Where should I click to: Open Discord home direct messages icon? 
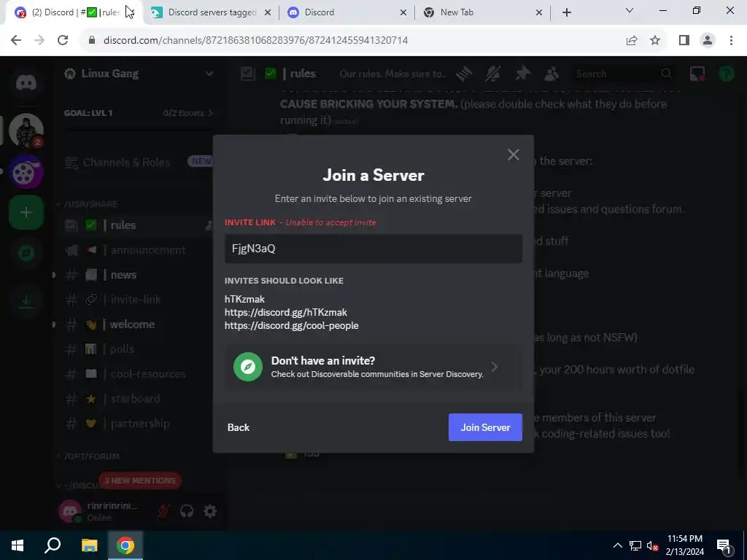click(x=26, y=83)
